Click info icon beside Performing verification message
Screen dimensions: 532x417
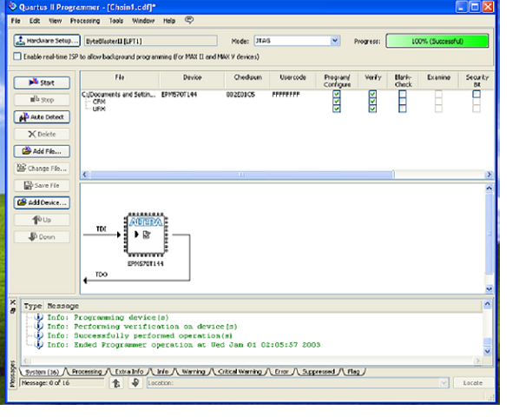[x=39, y=327]
